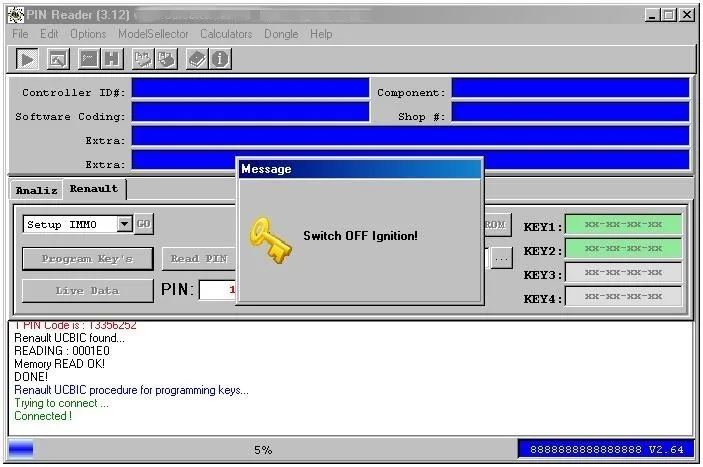Click log line 'Connected !'
The image size is (703, 467).
click(x=43, y=416)
